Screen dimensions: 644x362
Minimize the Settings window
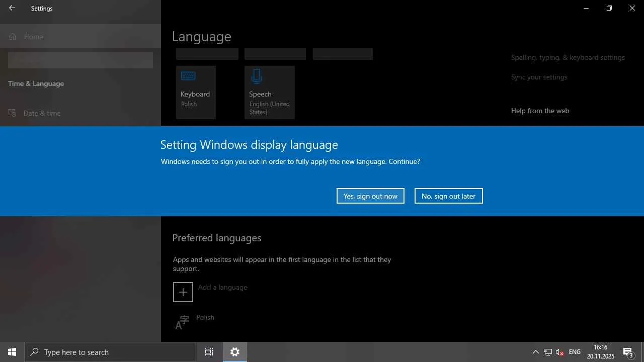pyautogui.click(x=586, y=8)
